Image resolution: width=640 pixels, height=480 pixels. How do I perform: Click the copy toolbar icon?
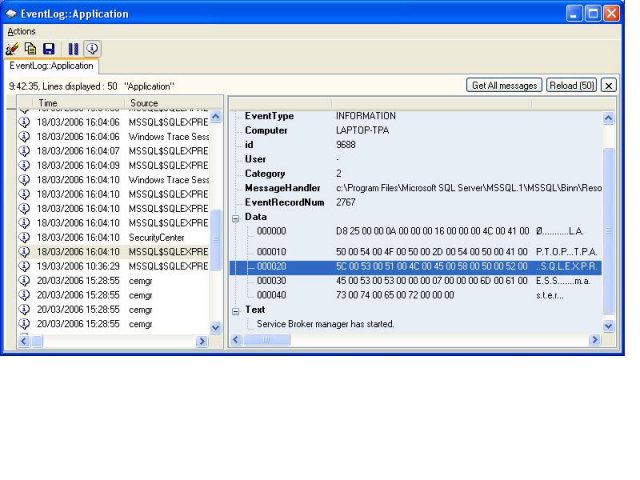point(31,49)
